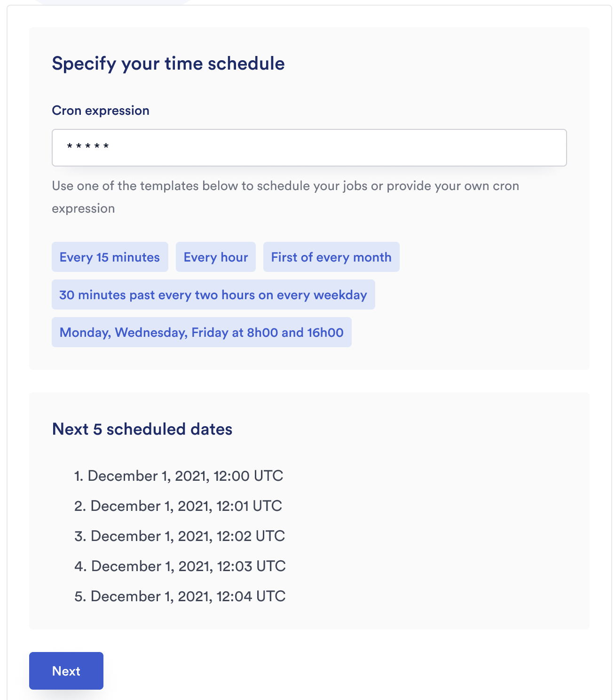The image size is (615, 700).
Task: Click the Specify your time schedule heading
Action: 168,64
